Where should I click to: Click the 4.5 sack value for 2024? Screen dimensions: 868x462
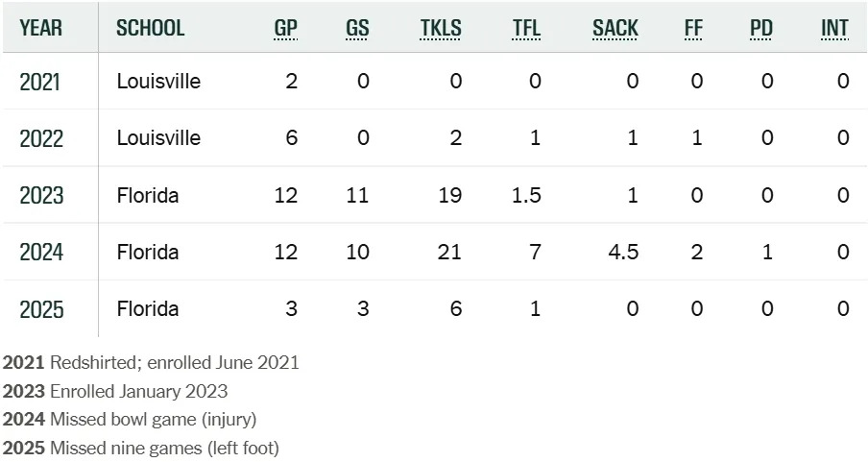coord(621,253)
